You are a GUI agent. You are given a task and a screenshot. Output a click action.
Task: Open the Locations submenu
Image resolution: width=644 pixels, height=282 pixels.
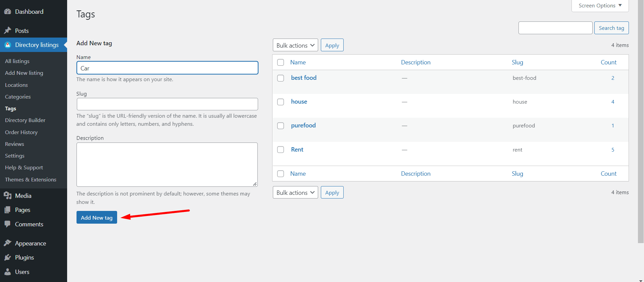click(x=16, y=85)
